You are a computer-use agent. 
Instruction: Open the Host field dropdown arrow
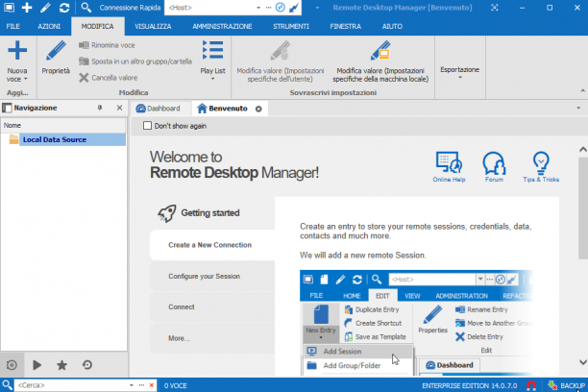[x=258, y=8]
